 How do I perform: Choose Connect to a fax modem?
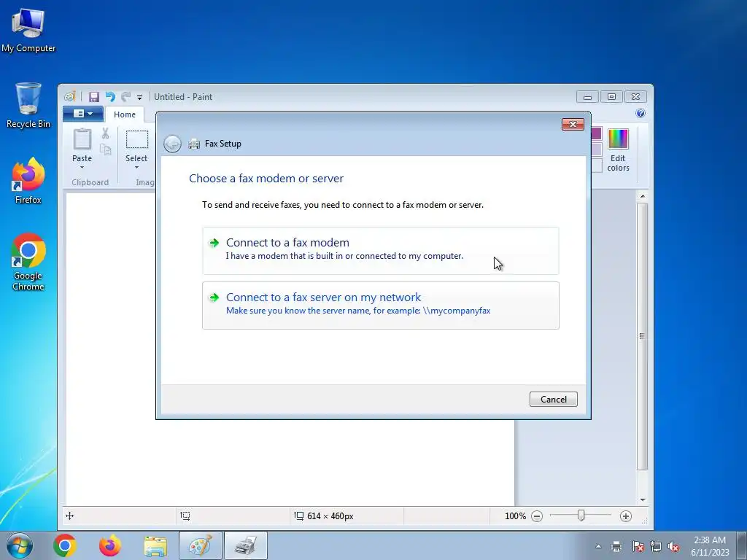point(380,251)
